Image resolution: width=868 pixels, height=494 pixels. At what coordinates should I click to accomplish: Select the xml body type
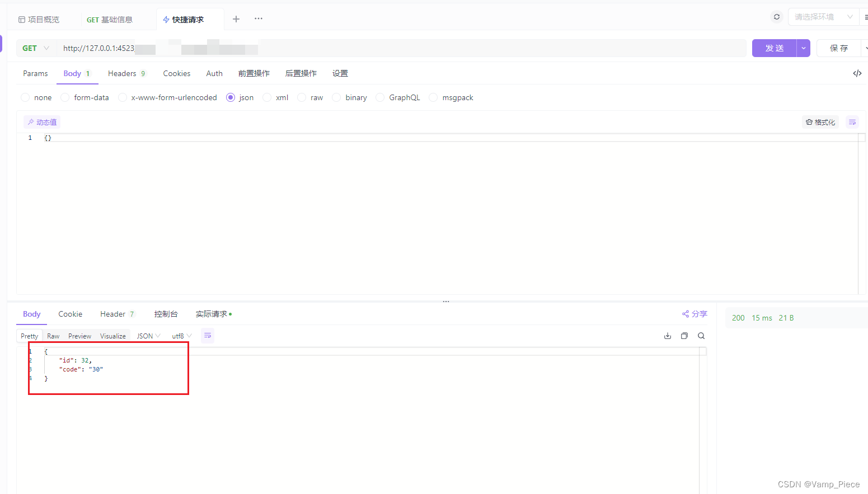point(275,97)
